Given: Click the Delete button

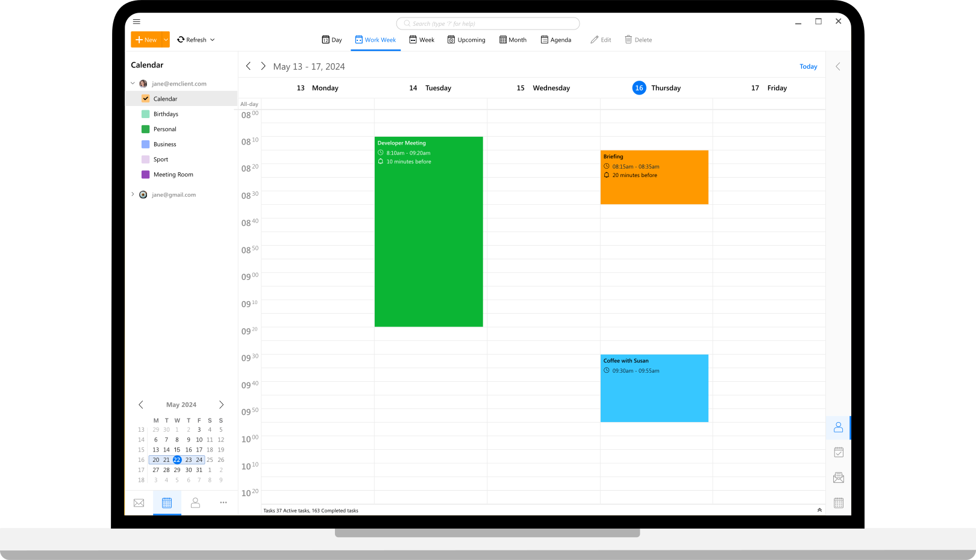Looking at the screenshot, I should [638, 39].
